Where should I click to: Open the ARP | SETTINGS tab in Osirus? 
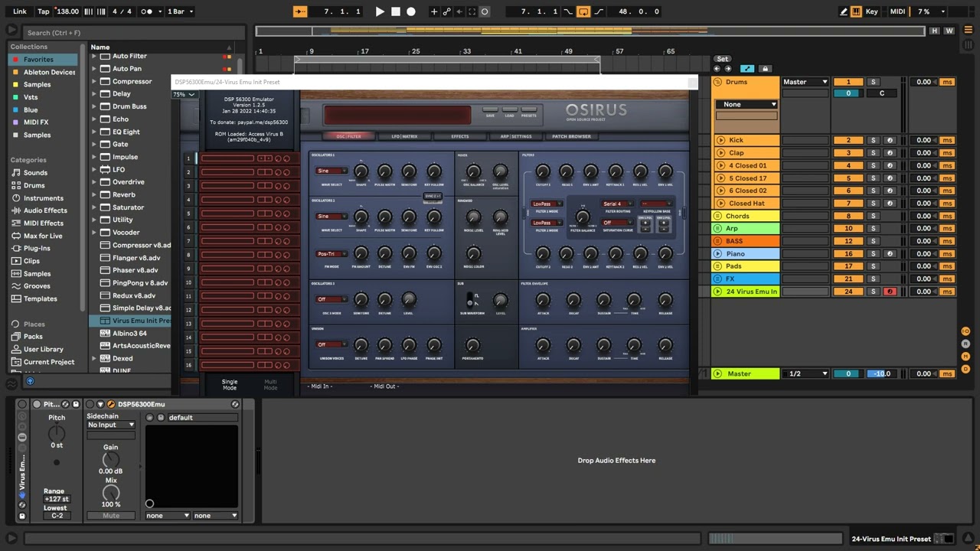(515, 136)
